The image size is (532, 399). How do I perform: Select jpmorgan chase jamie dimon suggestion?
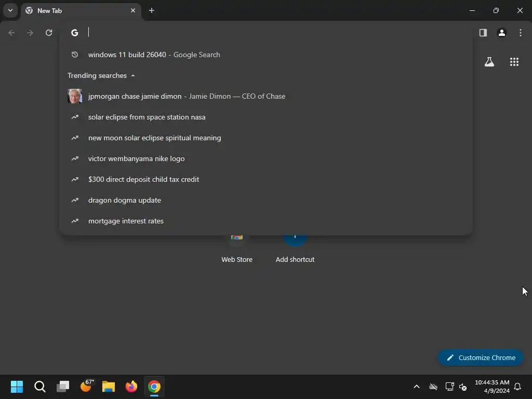(266, 96)
